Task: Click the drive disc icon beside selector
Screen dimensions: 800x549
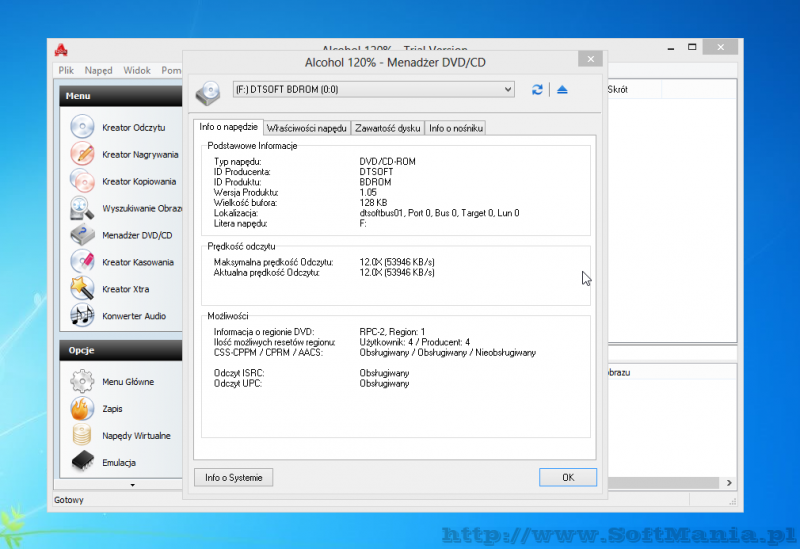Action: tap(208, 93)
